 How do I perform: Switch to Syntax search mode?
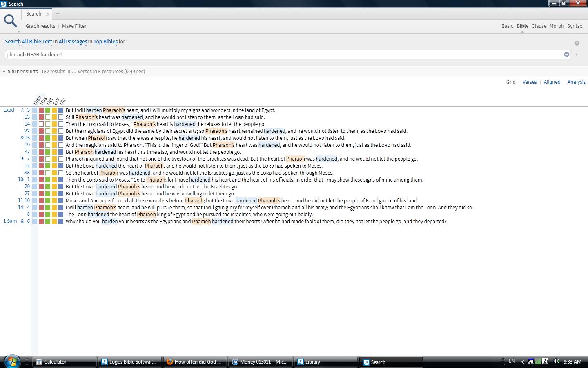pyautogui.click(x=575, y=26)
